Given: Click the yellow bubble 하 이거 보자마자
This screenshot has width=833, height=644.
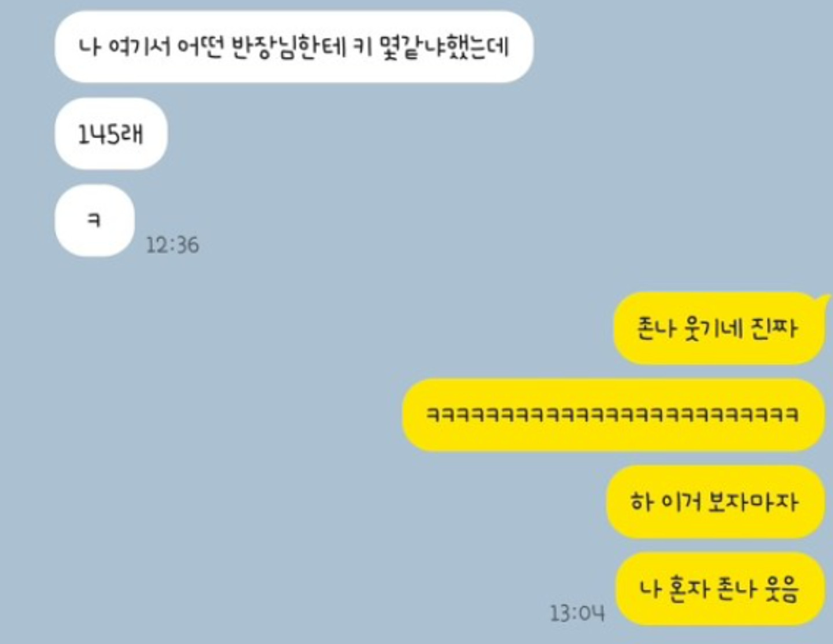Looking at the screenshot, I should pyautogui.click(x=715, y=502).
